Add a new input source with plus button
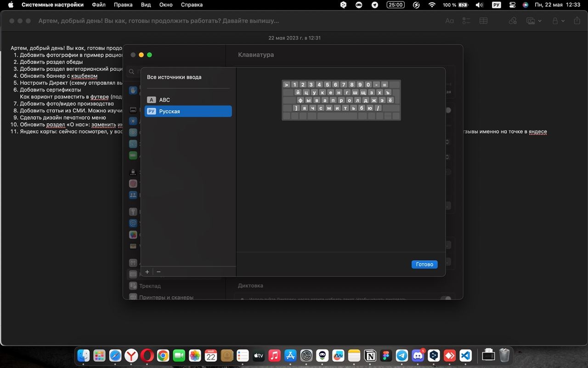 (x=147, y=272)
